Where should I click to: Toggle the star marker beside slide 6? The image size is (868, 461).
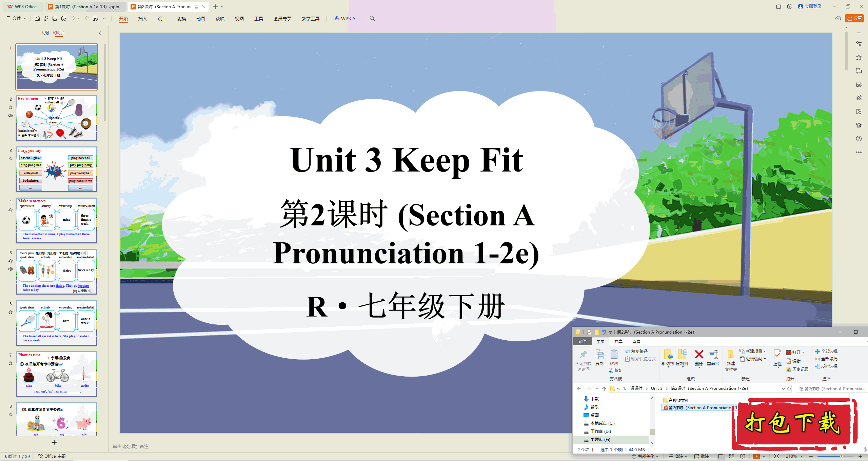11,312
